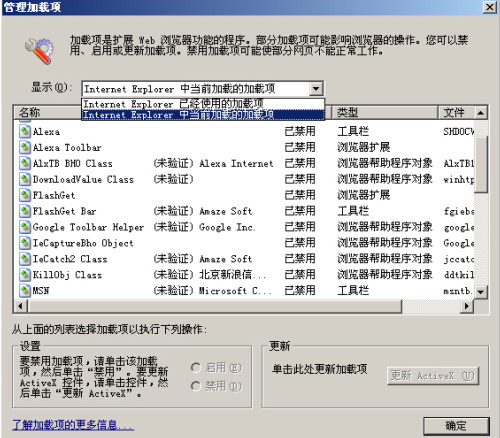Click the 更新 ActiveX button
The image size is (500, 438).
433,376
